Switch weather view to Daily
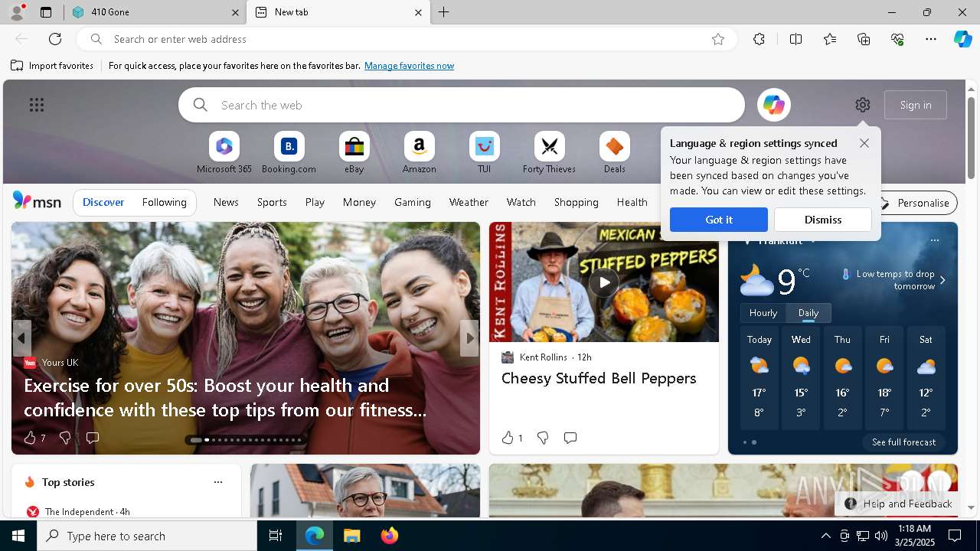The width and height of the screenshot is (980, 551). point(808,313)
